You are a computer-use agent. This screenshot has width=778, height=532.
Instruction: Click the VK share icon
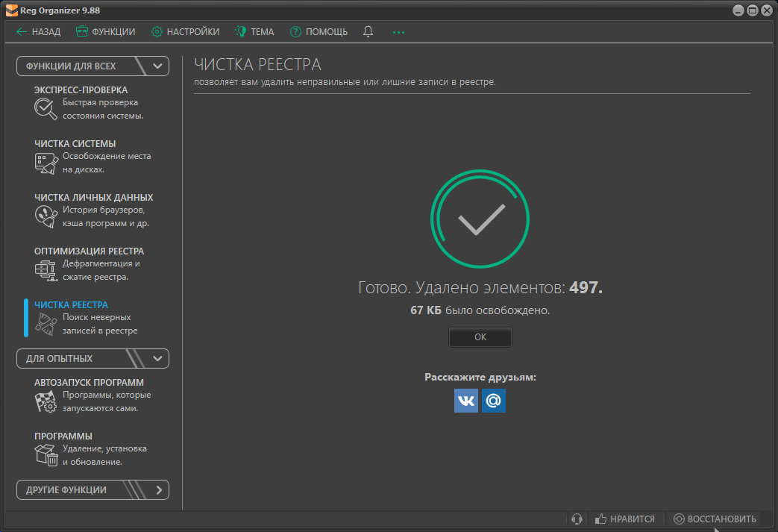point(466,401)
